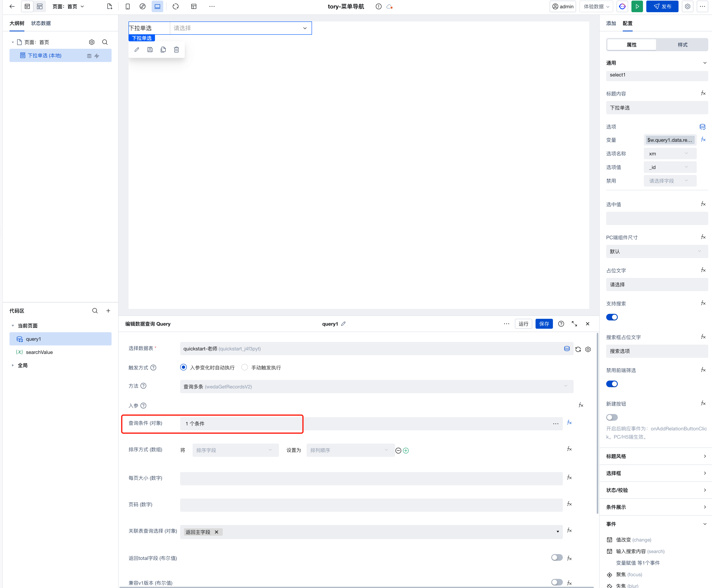Search in the code area

(x=95, y=311)
